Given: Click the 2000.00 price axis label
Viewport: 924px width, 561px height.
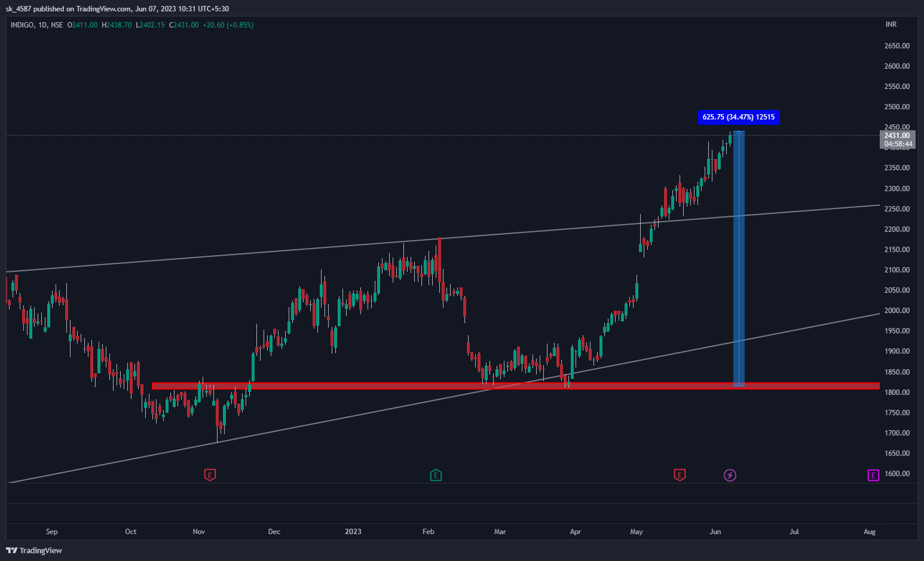Looking at the screenshot, I should [x=897, y=311].
